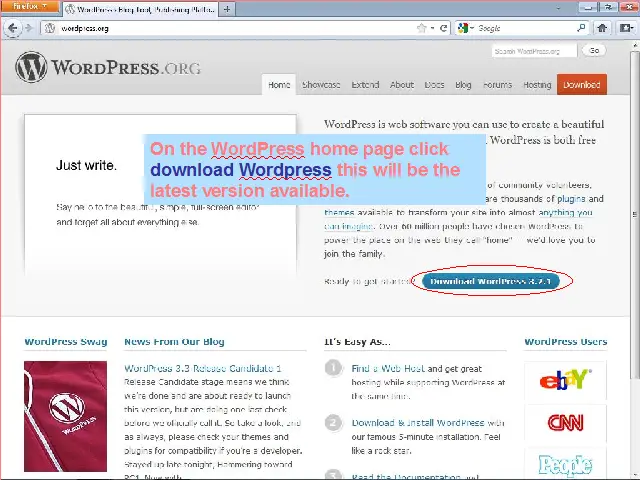Click the step 1 circle icon

pos(333,368)
